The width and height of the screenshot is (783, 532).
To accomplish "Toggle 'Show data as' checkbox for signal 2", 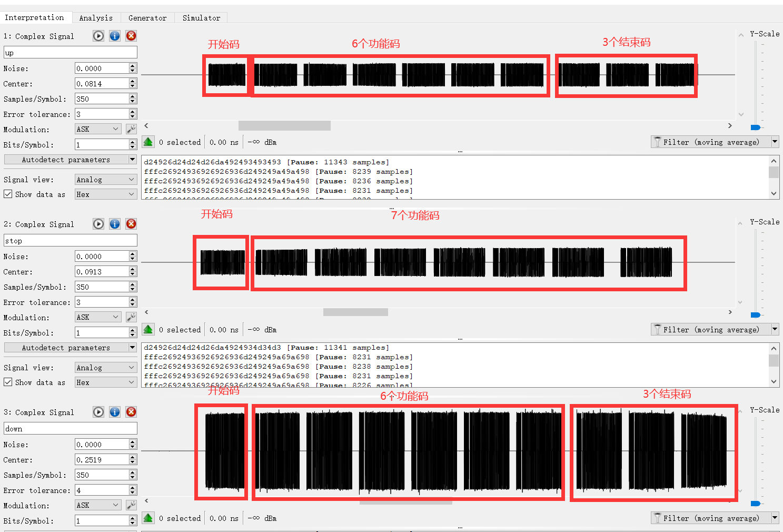I will click(8, 382).
